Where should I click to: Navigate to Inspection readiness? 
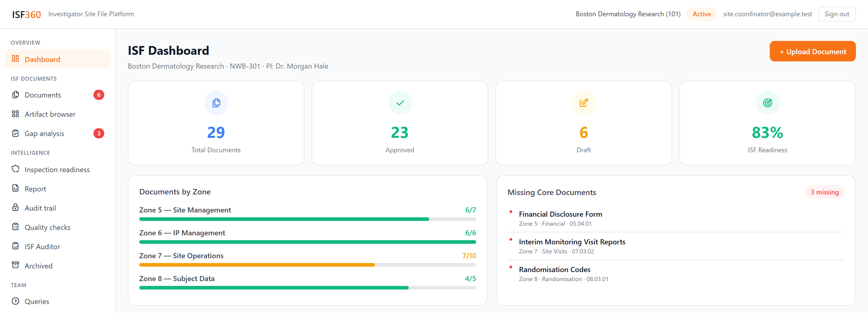click(58, 170)
